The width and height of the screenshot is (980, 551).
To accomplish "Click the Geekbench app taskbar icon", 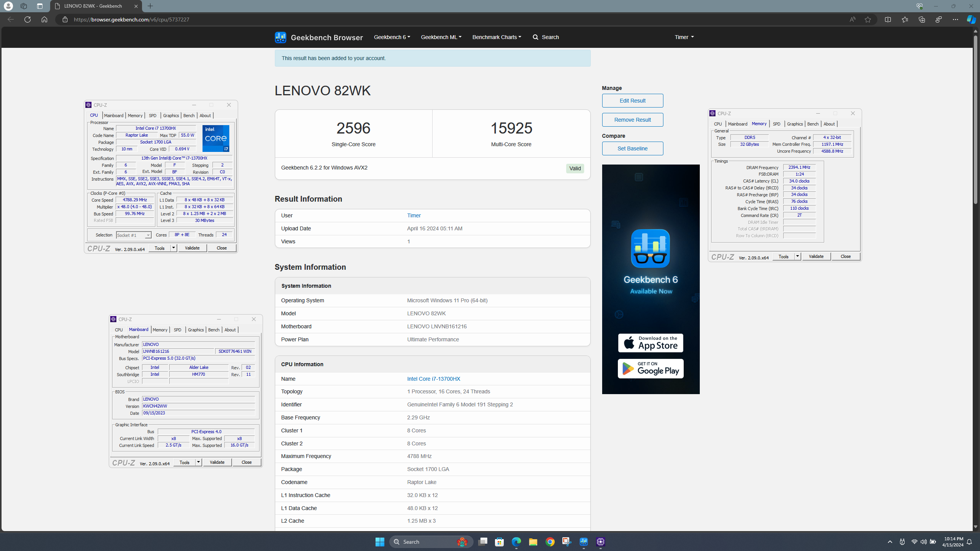I will click(583, 542).
